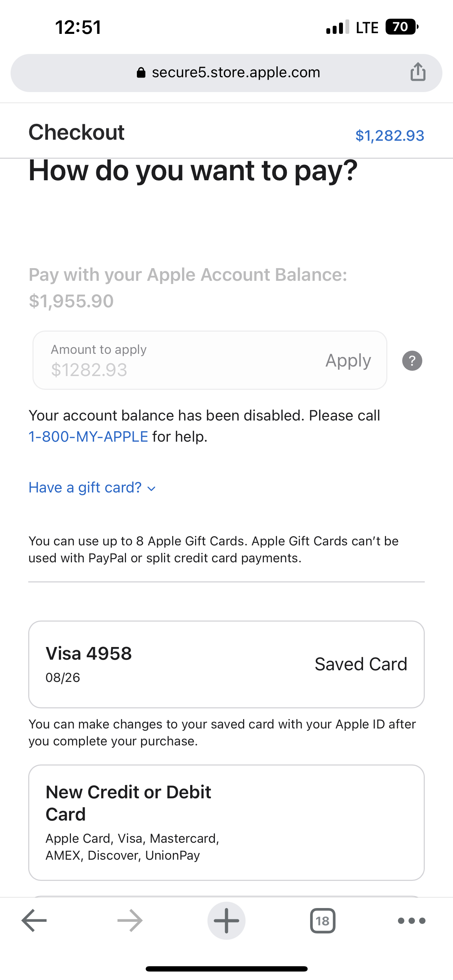The height and width of the screenshot is (980, 453).
Task: Open the three-dot browser menu
Action: (411, 920)
